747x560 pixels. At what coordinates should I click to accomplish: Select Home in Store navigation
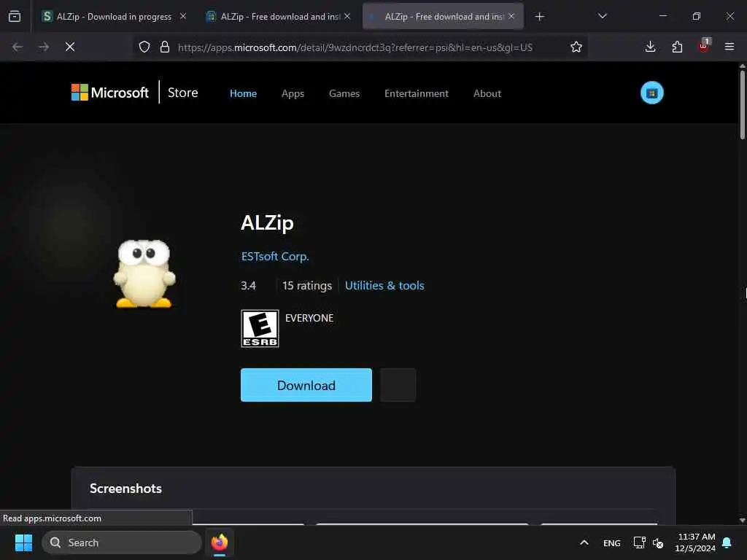(243, 93)
